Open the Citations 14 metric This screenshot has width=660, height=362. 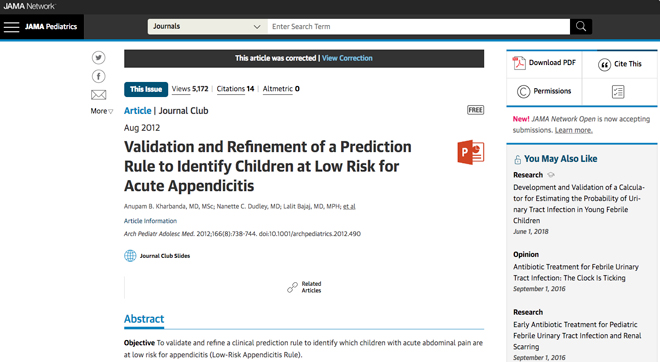[x=235, y=89]
